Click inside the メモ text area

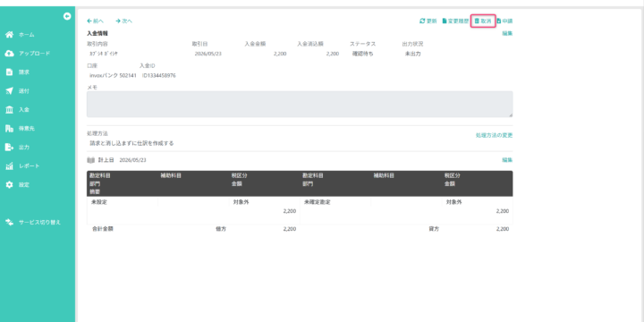pyautogui.click(x=300, y=105)
